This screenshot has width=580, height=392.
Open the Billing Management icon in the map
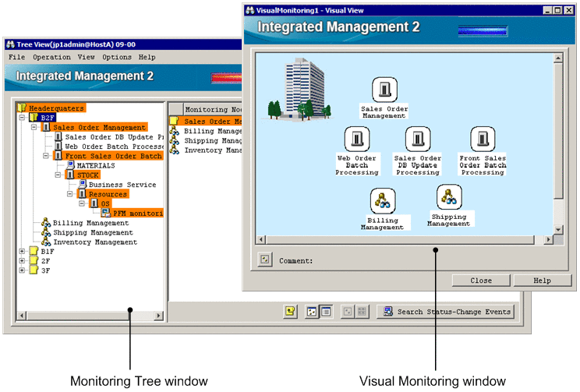click(382, 201)
